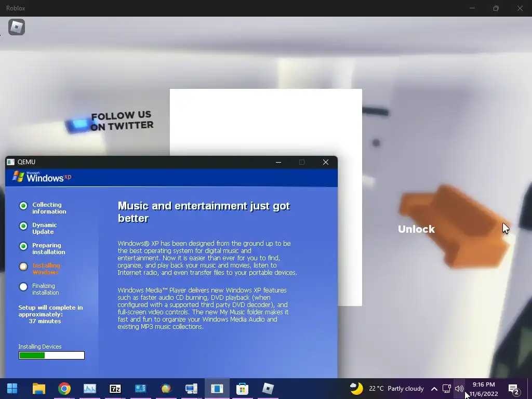Open the notification center icon

tap(514, 389)
